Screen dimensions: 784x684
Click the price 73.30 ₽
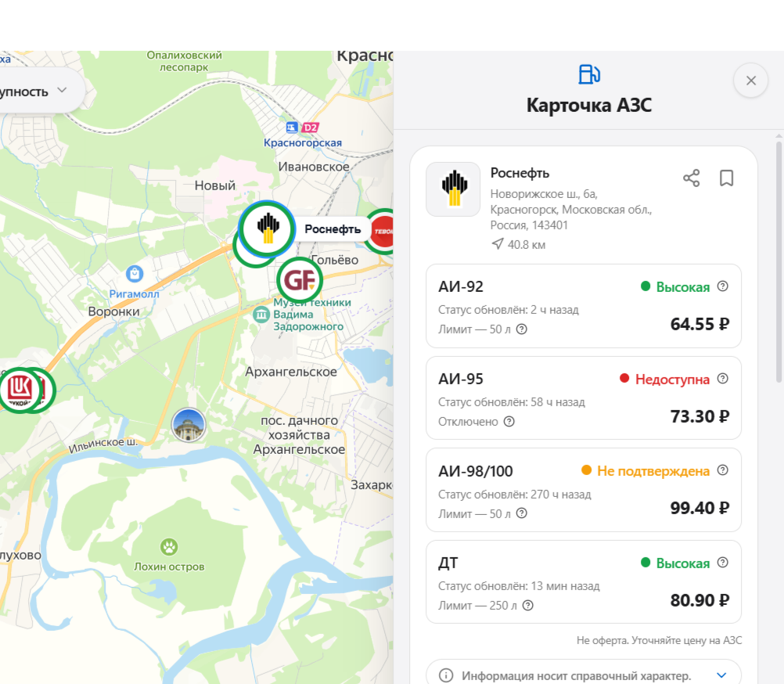[x=699, y=416]
